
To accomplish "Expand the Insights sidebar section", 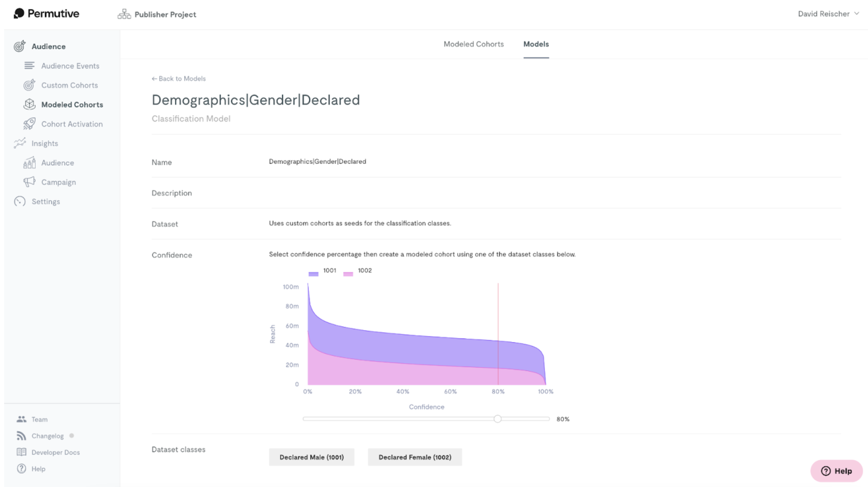I will click(45, 143).
